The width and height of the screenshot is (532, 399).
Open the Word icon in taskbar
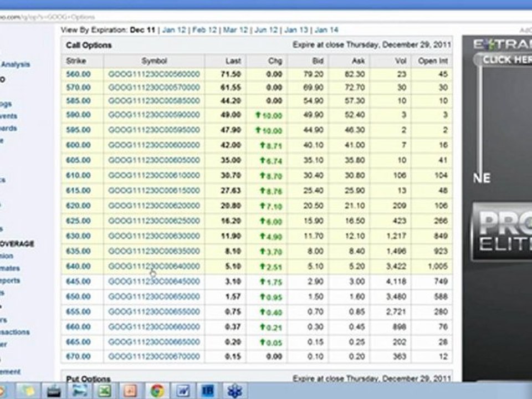pyautogui.click(x=182, y=391)
